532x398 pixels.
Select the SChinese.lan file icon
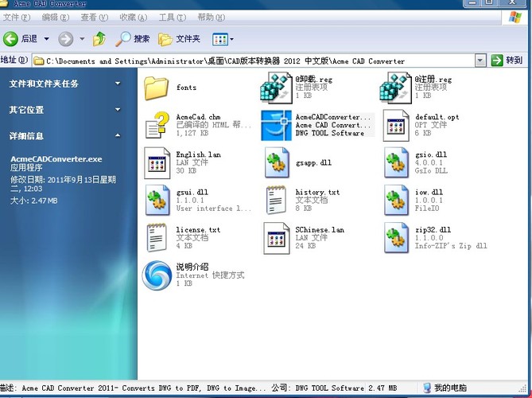[277, 238]
